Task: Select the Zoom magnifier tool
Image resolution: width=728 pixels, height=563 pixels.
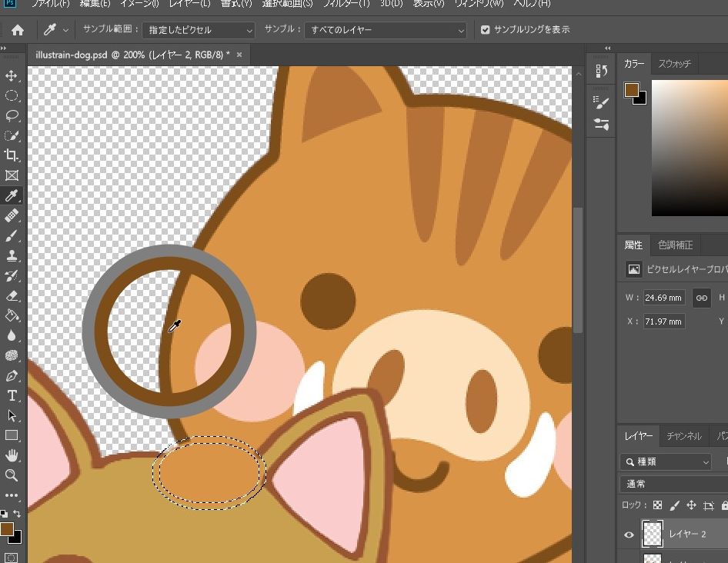Action: coord(12,475)
